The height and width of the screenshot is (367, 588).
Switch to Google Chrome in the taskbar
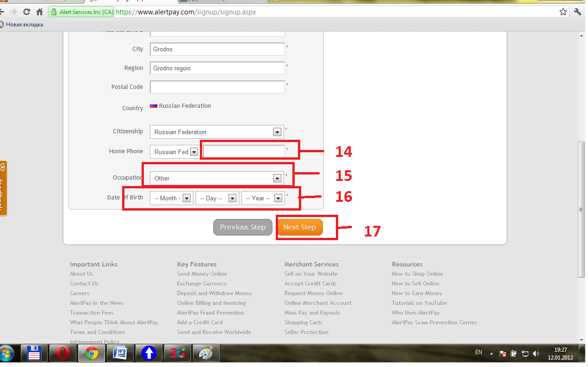91,354
